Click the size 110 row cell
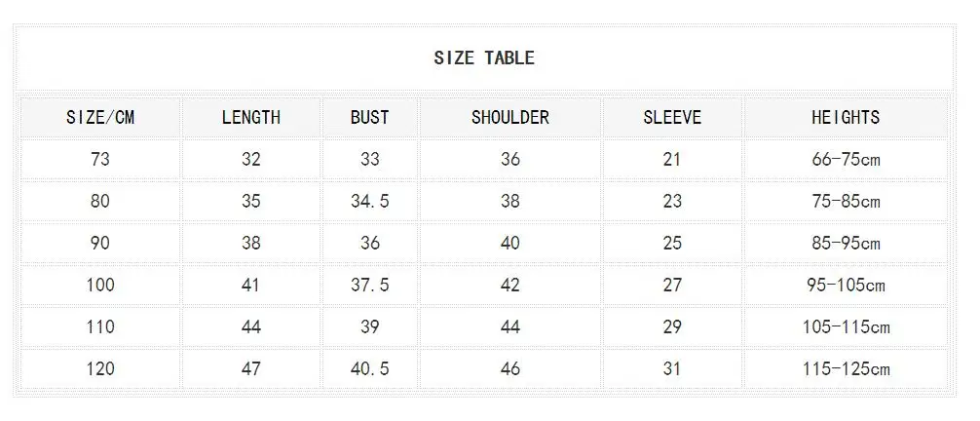Image resolution: width=980 pixels, height=421 pixels. [x=100, y=326]
